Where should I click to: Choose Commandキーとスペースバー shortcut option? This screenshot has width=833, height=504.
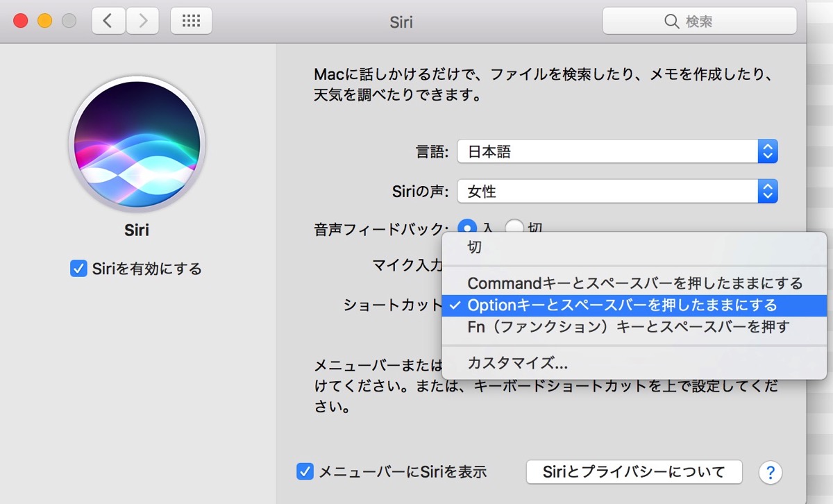pos(634,283)
